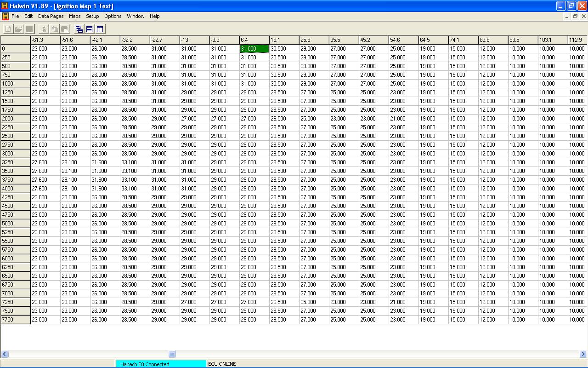
Task: Open the Edit menu
Action: pos(28,16)
